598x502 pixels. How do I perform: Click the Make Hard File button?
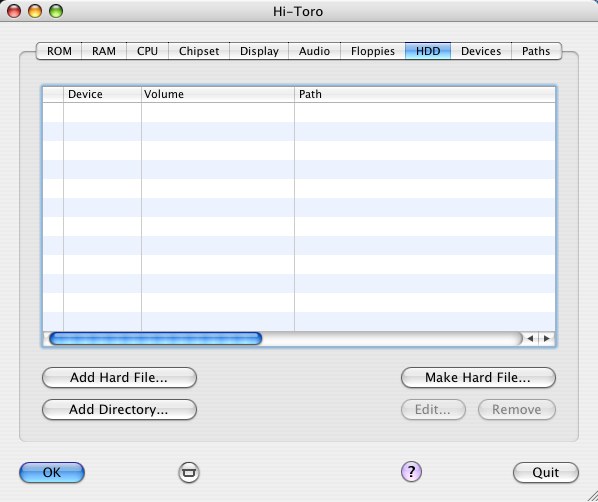(x=478, y=378)
